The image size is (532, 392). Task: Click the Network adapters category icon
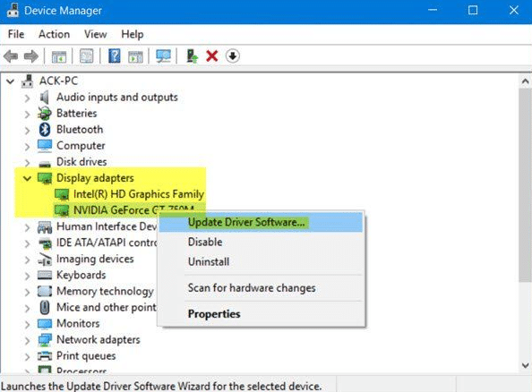click(45, 340)
